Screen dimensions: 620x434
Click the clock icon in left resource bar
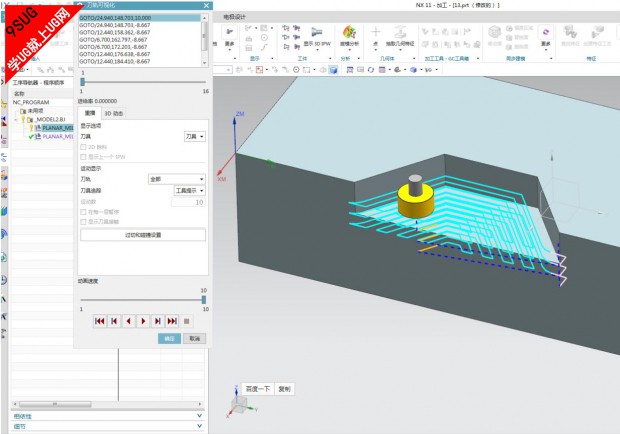[3, 280]
